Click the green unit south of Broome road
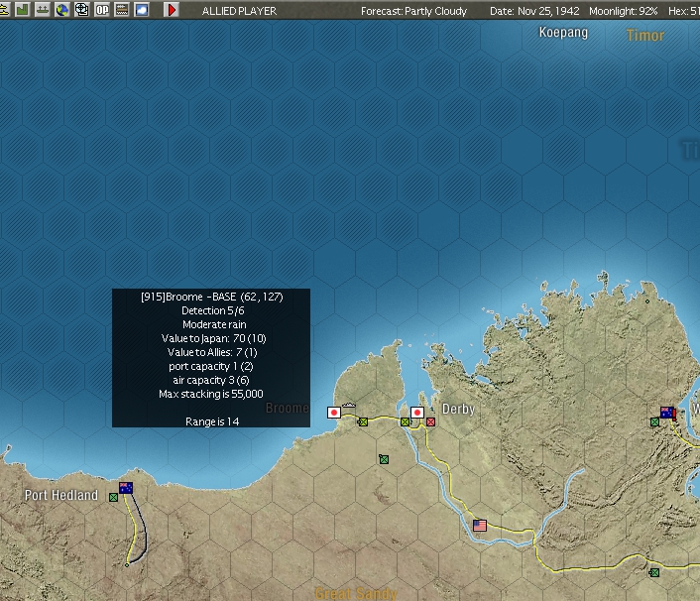The width and height of the screenshot is (700, 601). tap(384, 459)
